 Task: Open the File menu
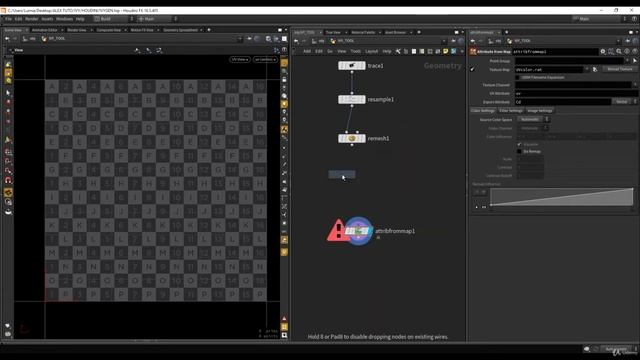click(x=8, y=19)
